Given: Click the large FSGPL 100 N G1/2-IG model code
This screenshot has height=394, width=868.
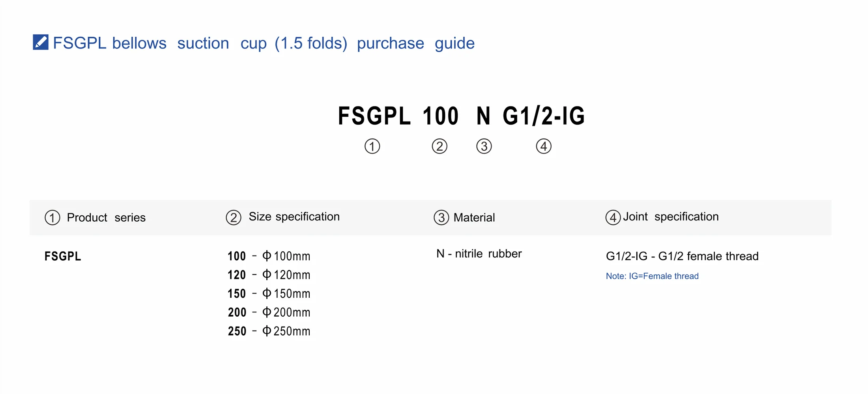Looking at the screenshot, I should point(461,116).
